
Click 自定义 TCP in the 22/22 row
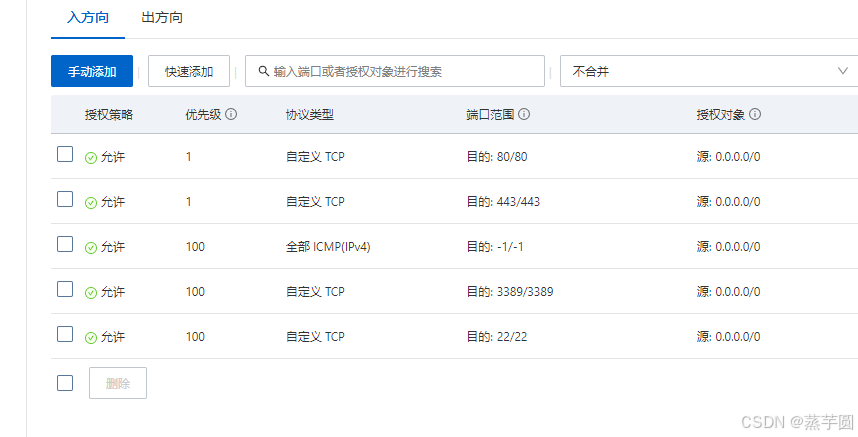coord(315,336)
